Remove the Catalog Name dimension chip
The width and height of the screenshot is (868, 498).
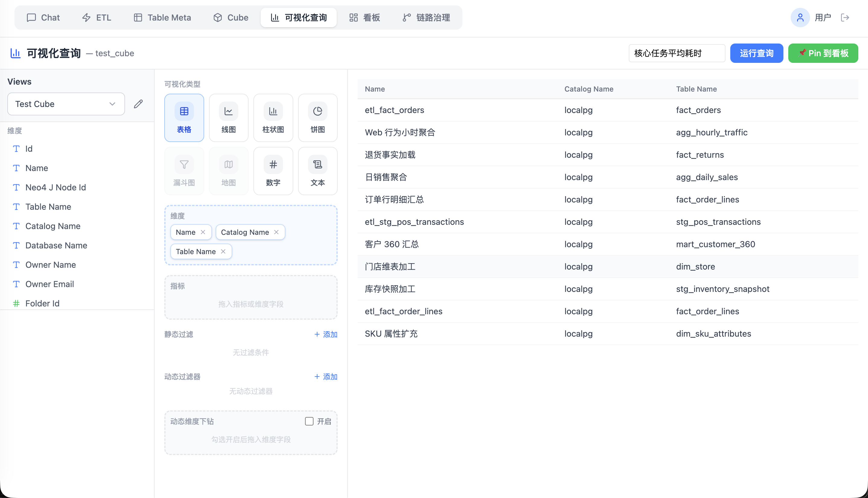[x=276, y=232]
